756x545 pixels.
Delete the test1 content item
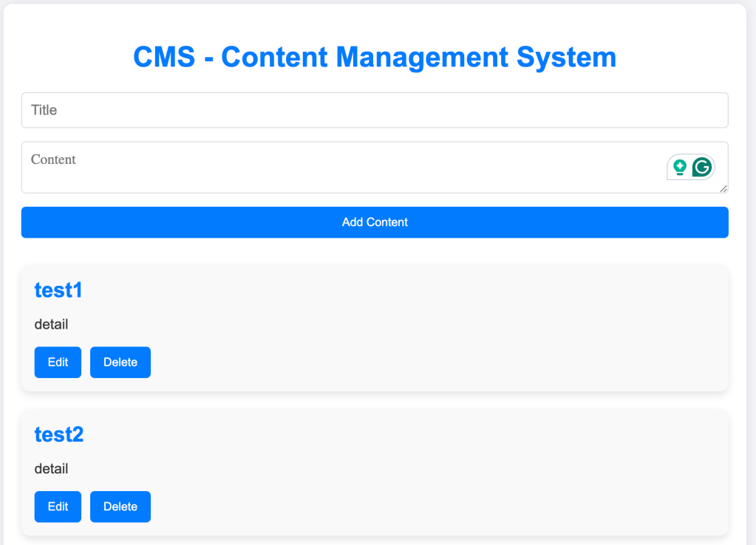(120, 362)
